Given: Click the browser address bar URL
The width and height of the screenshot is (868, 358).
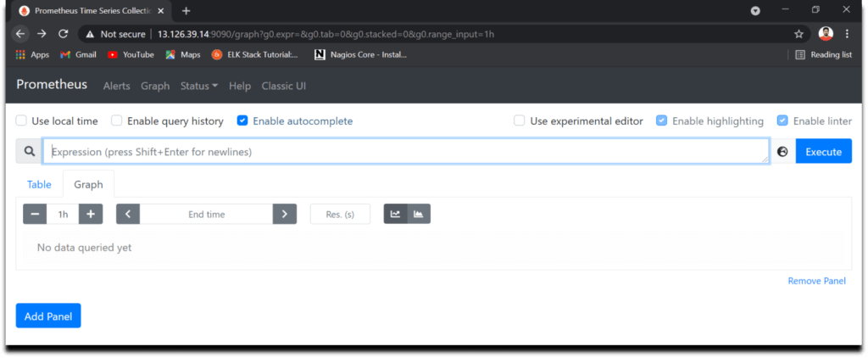Looking at the screenshot, I should (x=326, y=35).
